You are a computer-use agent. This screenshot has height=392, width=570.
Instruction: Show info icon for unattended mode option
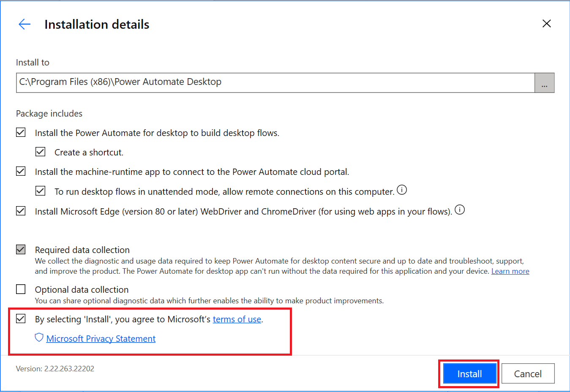coord(402,190)
